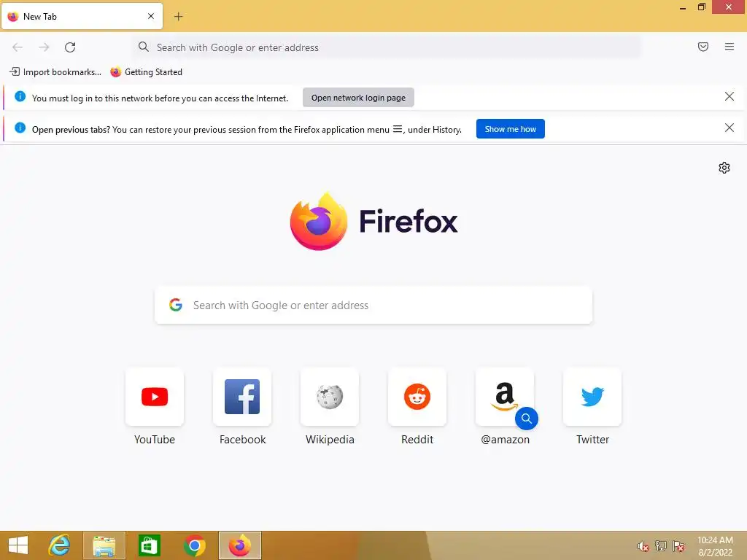Image resolution: width=747 pixels, height=560 pixels.
Task: Select the New Tab tab
Action: [82, 16]
